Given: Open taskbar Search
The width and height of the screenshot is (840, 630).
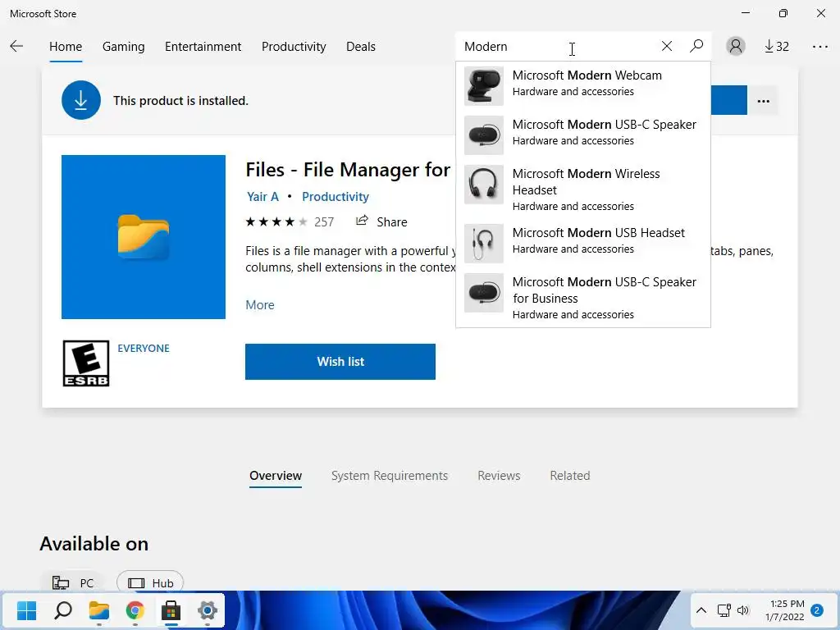Looking at the screenshot, I should [63, 610].
